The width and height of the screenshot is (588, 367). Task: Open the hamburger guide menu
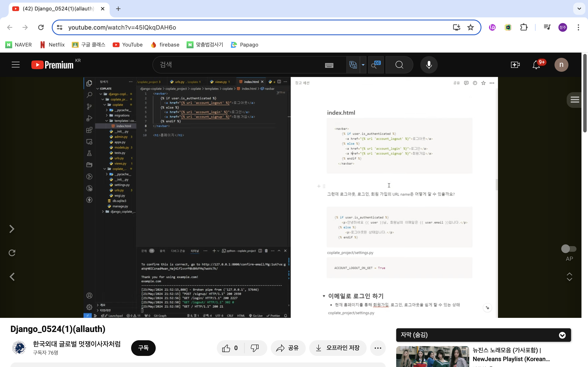(15, 65)
